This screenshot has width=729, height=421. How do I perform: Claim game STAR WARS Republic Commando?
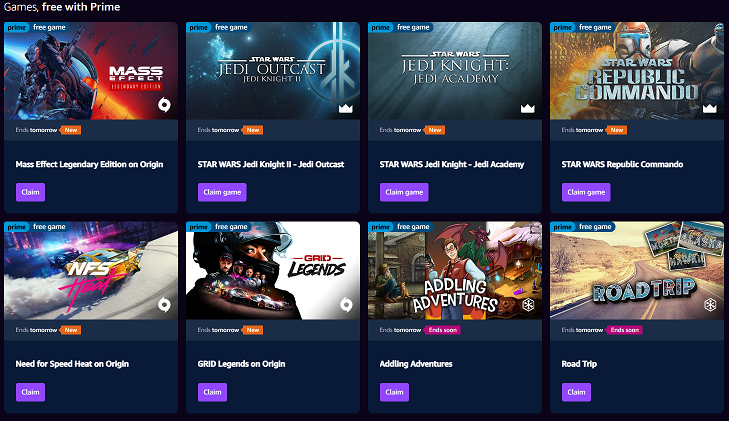(586, 192)
